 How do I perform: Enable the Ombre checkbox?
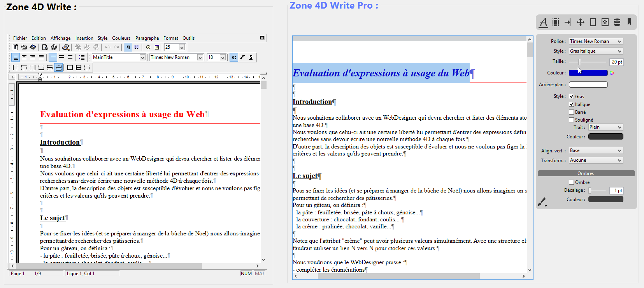571,182
